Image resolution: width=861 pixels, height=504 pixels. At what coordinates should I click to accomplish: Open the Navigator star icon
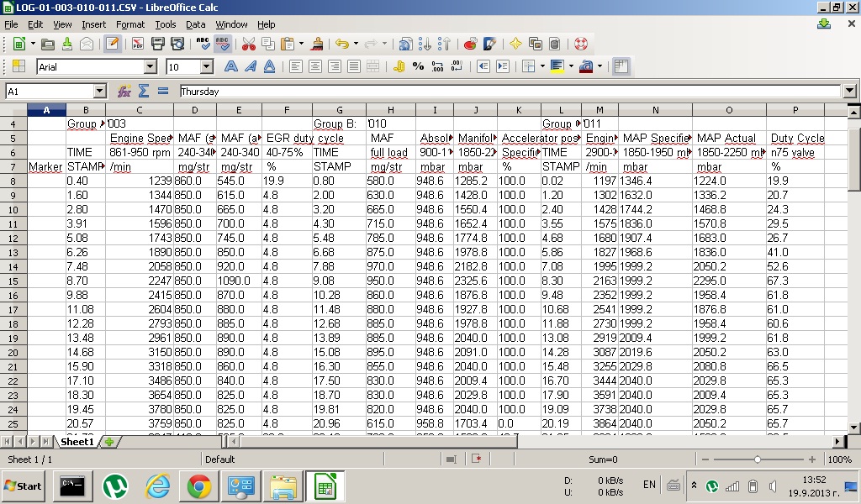[515, 44]
